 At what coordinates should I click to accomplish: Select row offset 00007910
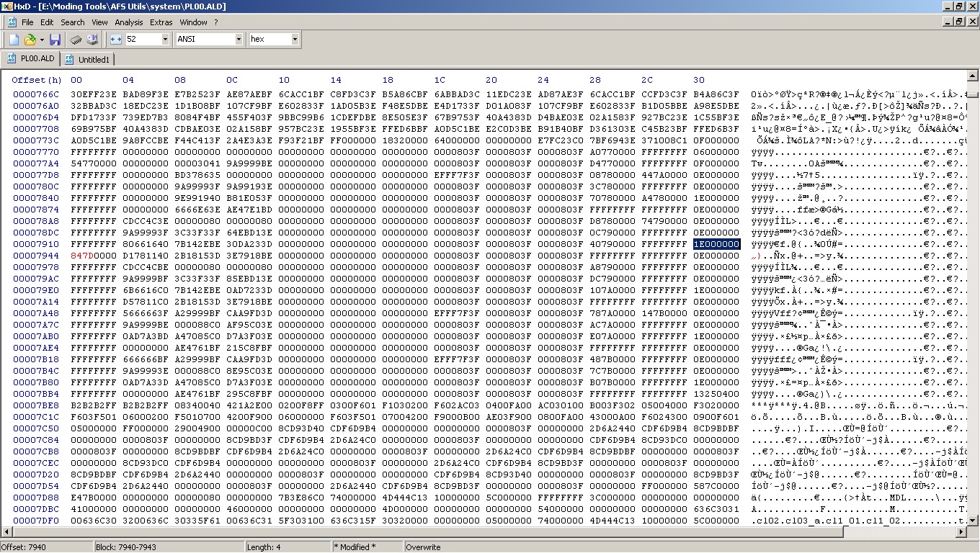click(36, 244)
